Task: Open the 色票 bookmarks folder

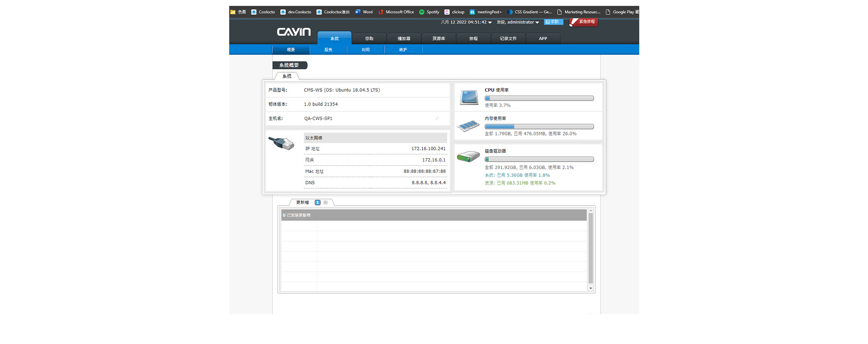Action: pos(238,12)
